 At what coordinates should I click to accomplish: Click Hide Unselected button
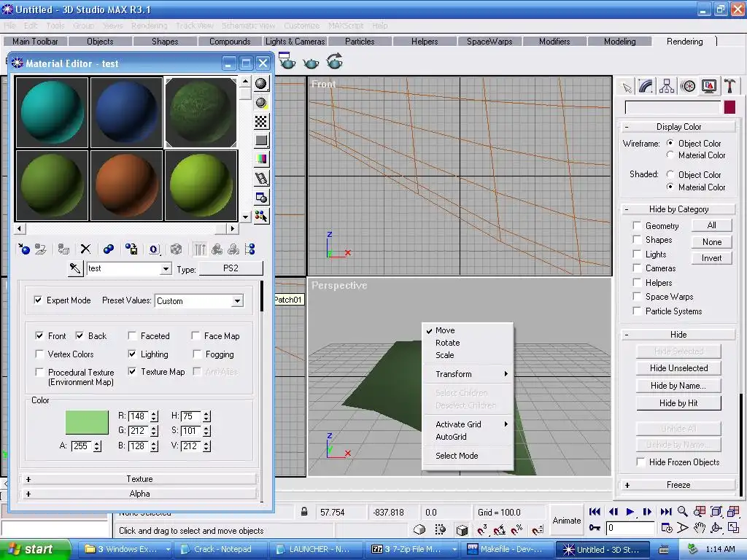click(678, 368)
